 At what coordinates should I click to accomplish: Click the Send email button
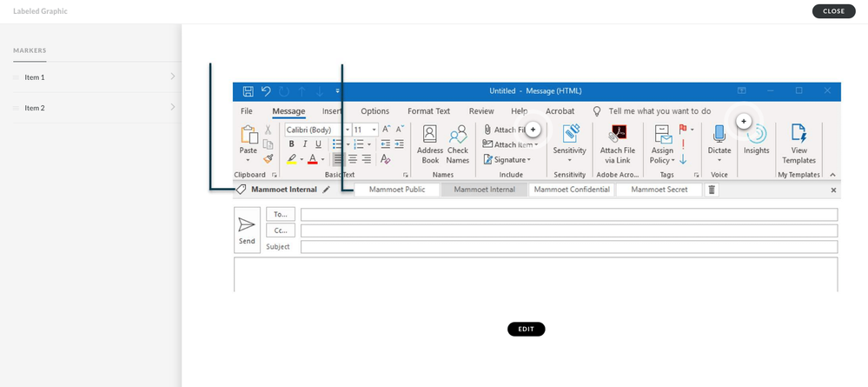pyautogui.click(x=247, y=230)
